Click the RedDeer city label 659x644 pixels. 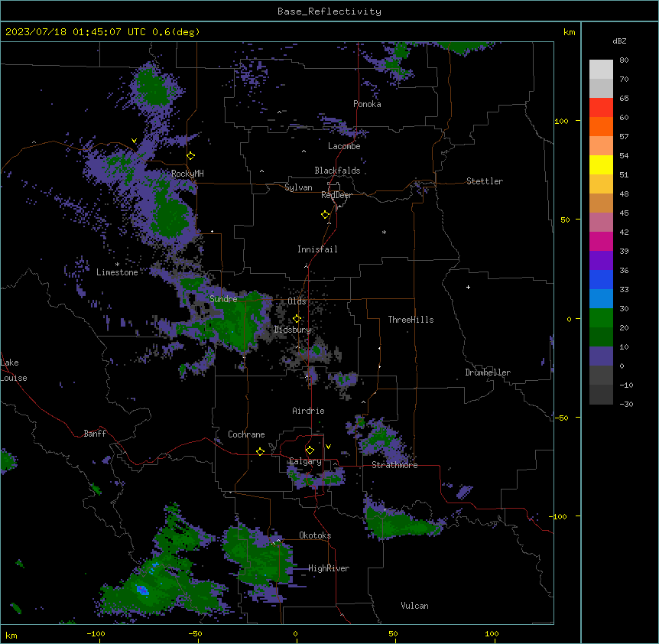pos(336,195)
